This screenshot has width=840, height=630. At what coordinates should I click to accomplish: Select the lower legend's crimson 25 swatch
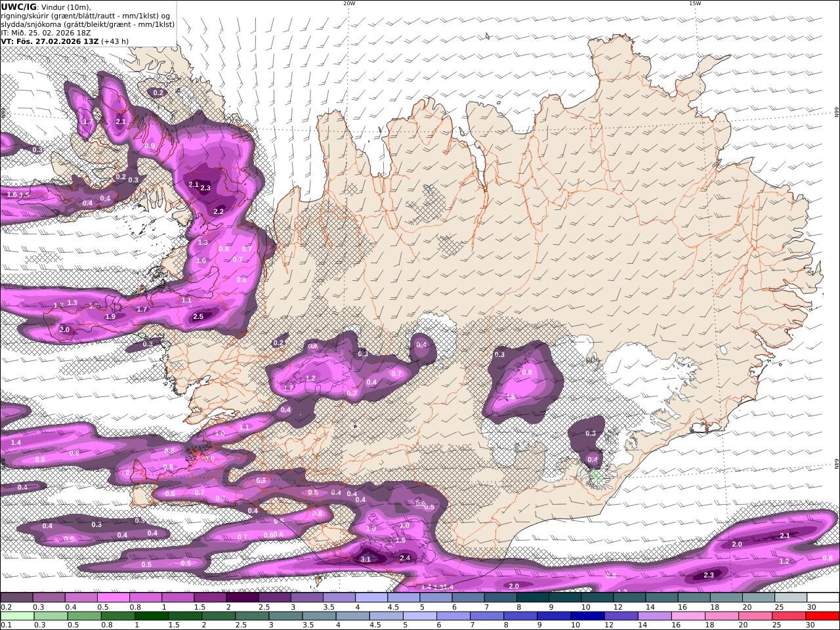point(789,616)
